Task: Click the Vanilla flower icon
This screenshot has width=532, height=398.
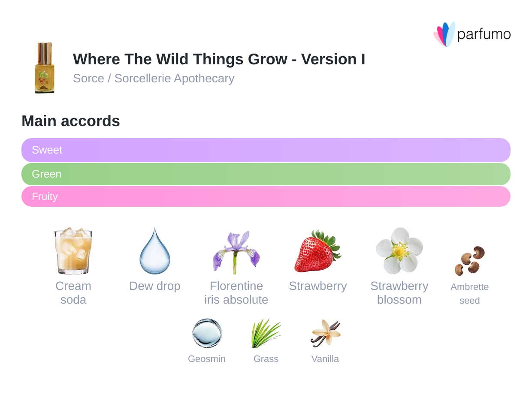Action: pos(325,333)
